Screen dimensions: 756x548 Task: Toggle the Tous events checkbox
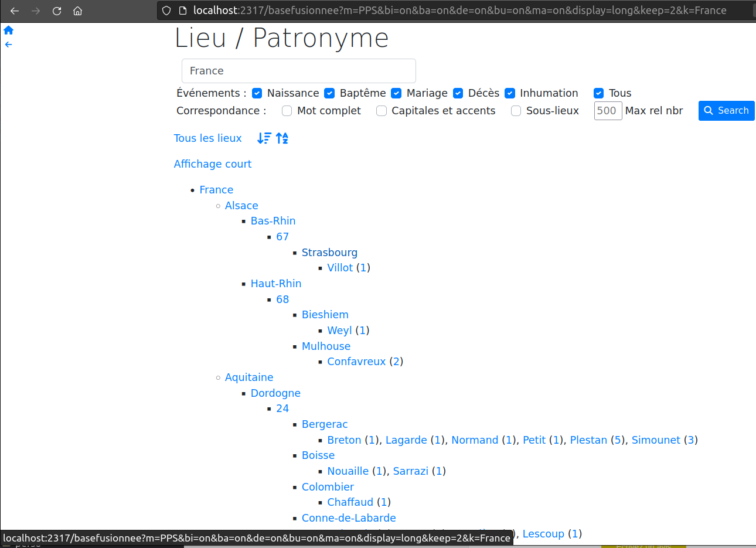pyautogui.click(x=598, y=93)
